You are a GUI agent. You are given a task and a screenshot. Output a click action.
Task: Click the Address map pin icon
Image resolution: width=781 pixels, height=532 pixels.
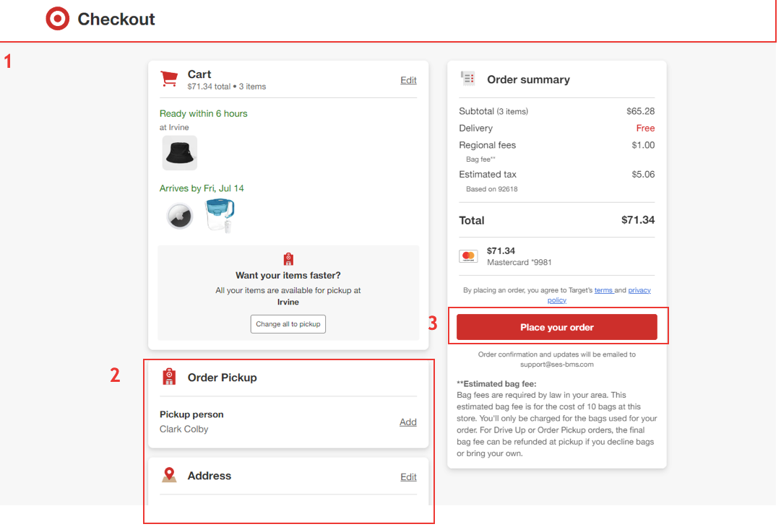(x=169, y=475)
